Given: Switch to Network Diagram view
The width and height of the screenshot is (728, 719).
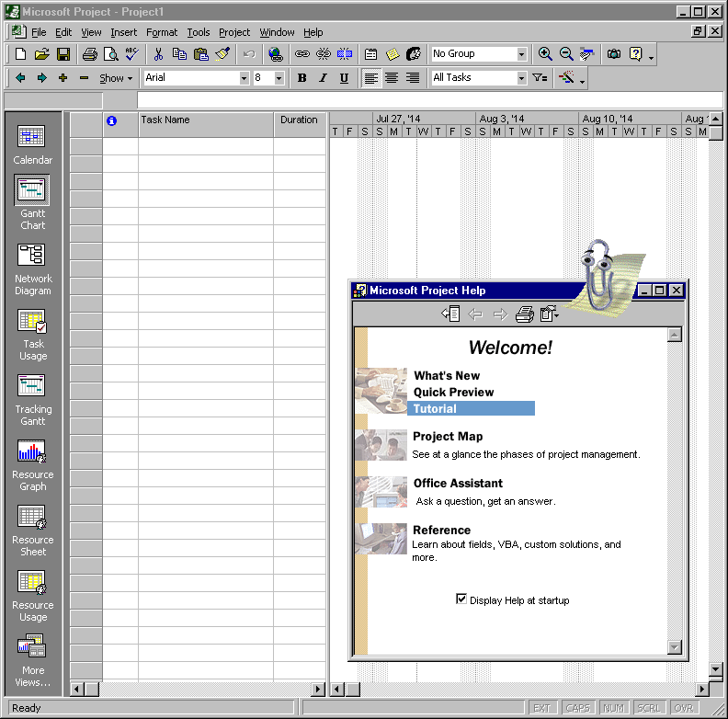Looking at the screenshot, I should (x=32, y=269).
